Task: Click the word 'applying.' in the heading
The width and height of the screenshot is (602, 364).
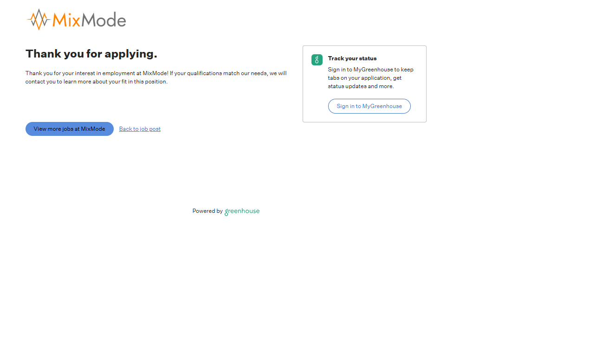Action: 130,54
